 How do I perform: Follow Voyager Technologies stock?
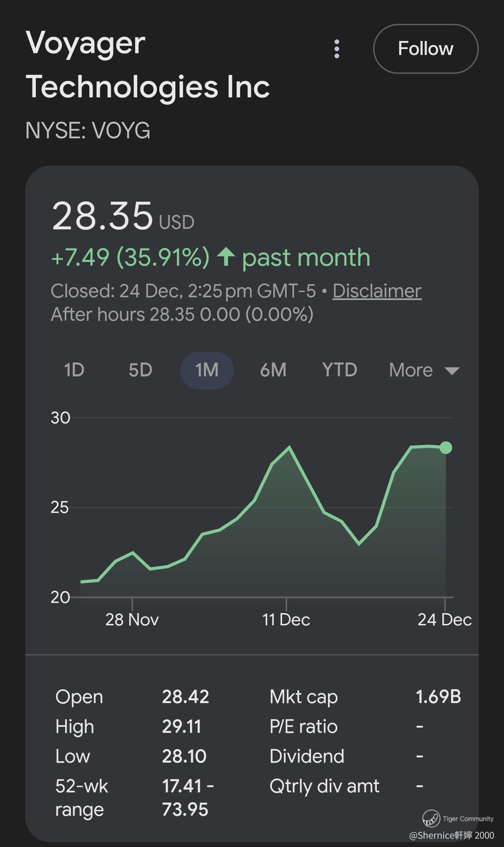425,49
